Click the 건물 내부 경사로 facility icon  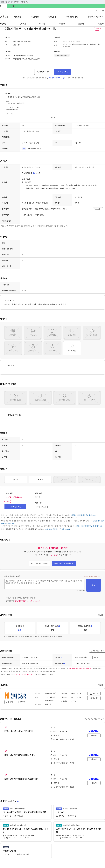tap(89, 398)
